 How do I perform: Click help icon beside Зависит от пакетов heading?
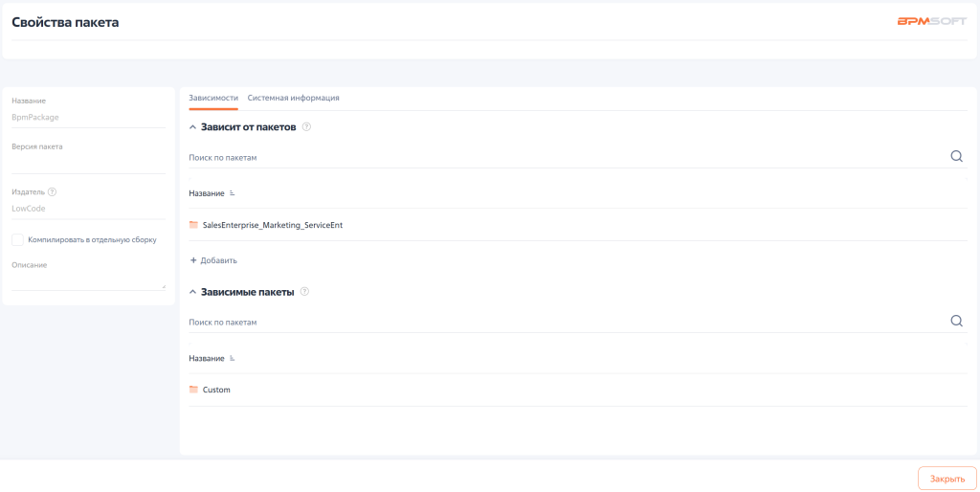(x=306, y=127)
